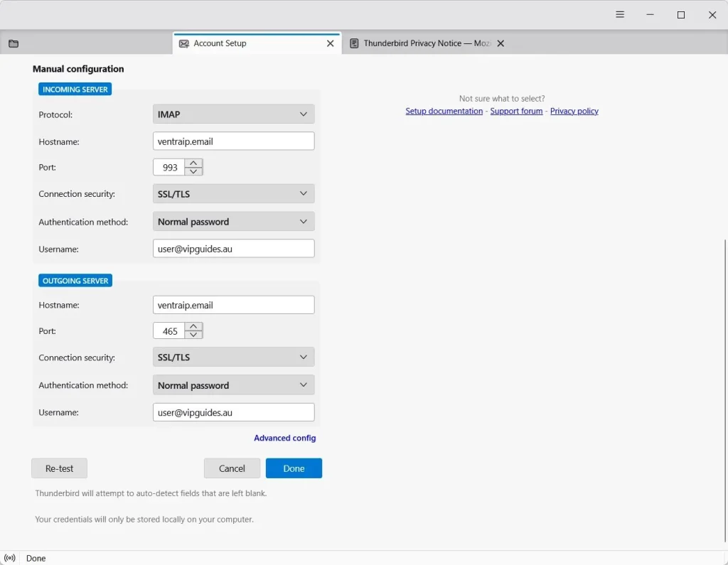Open the application menu via the hamburger icon
Screen dimensions: 728x565
coord(619,14)
